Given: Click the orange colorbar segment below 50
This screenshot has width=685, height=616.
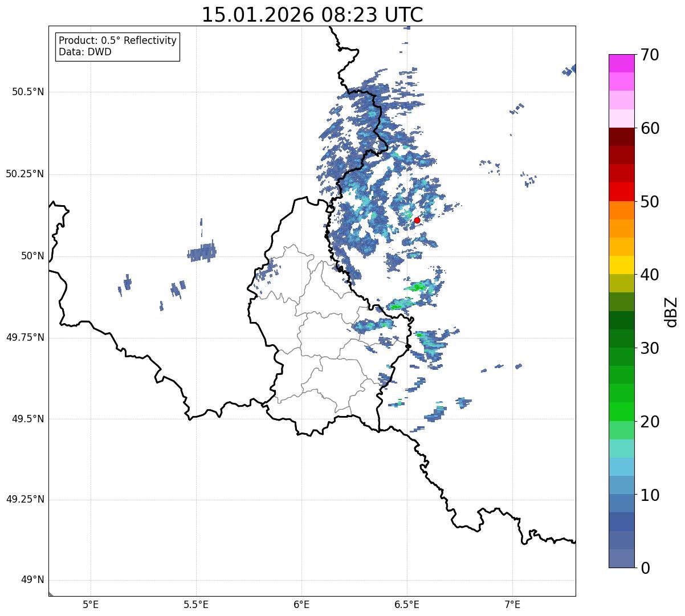Looking at the screenshot, I should pos(621,210).
